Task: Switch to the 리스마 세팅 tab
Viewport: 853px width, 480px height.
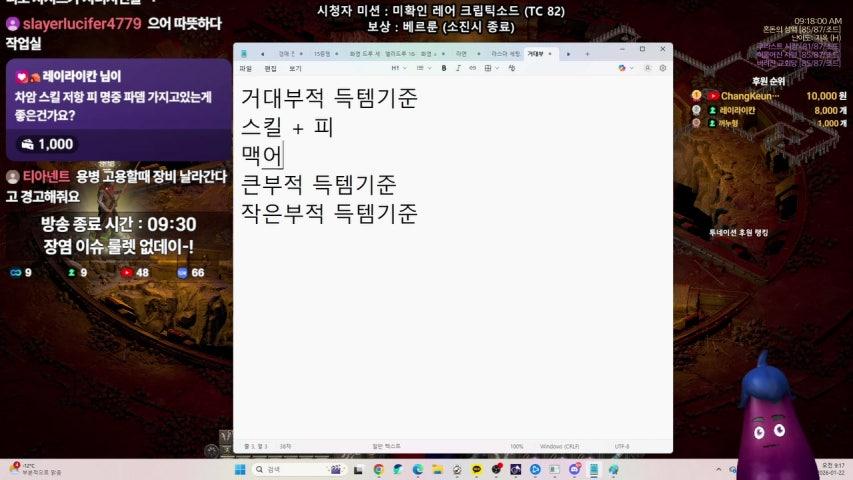Action: (505, 54)
